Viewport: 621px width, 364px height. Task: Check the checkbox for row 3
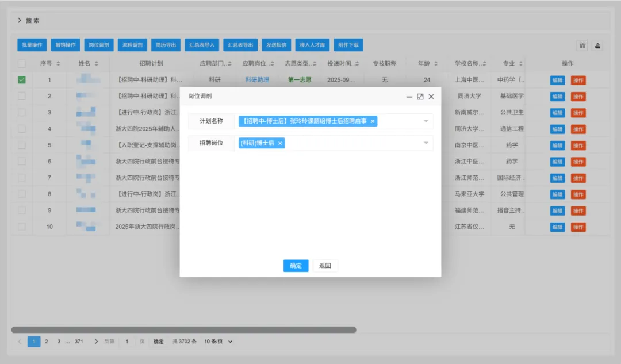click(x=22, y=113)
